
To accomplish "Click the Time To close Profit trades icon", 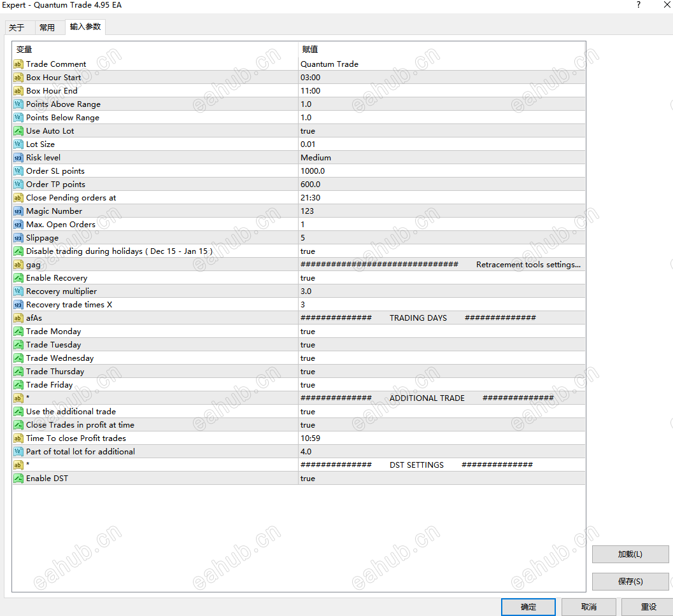I will tap(18, 438).
